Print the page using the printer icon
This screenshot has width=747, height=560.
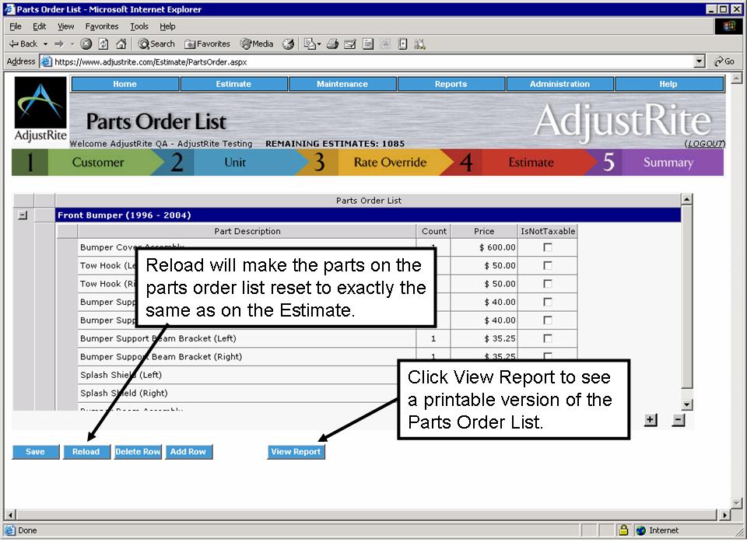pyautogui.click(x=332, y=44)
